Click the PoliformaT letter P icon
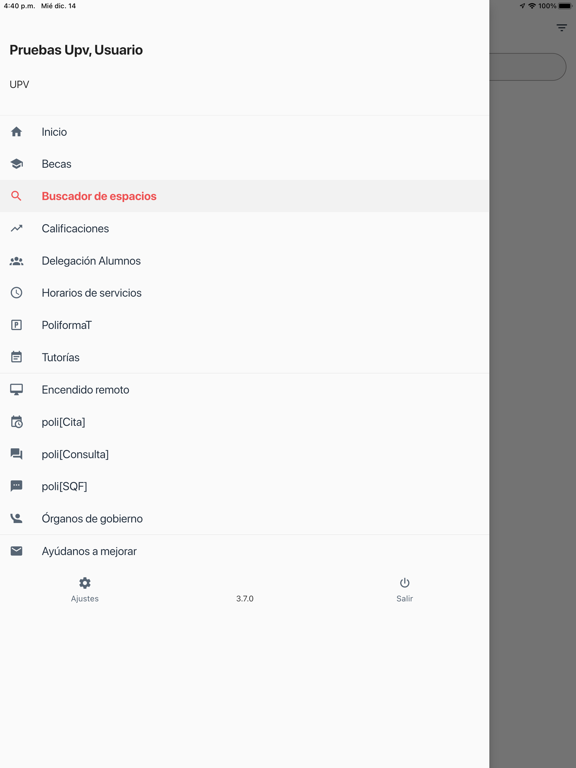This screenshot has height=768, width=576. (x=16, y=325)
